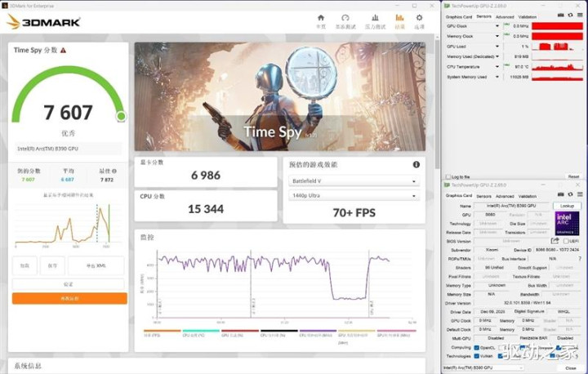Enable the Log to file checkbox
This screenshot has height=374, width=588.
(x=448, y=176)
